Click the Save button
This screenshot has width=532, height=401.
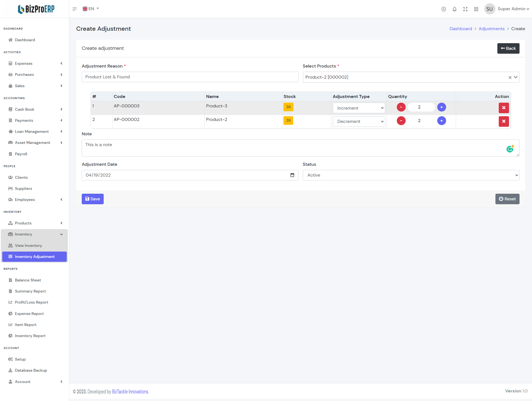93,199
